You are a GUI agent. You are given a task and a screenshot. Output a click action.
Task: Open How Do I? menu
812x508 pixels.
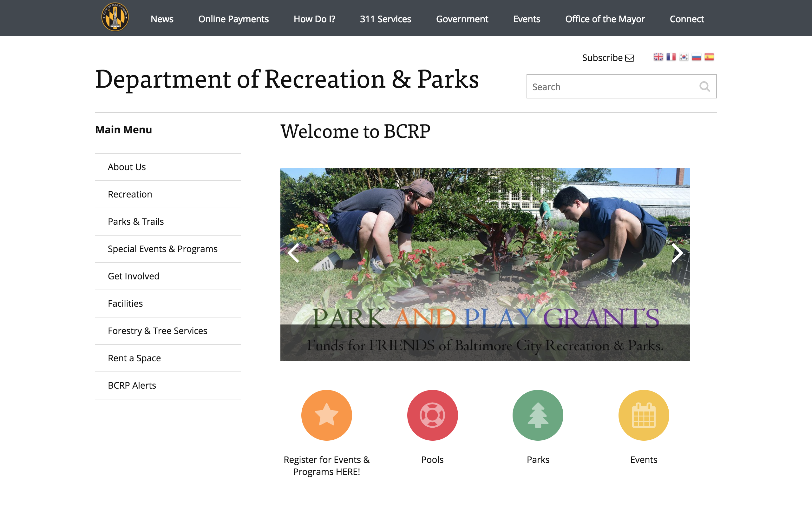click(314, 19)
